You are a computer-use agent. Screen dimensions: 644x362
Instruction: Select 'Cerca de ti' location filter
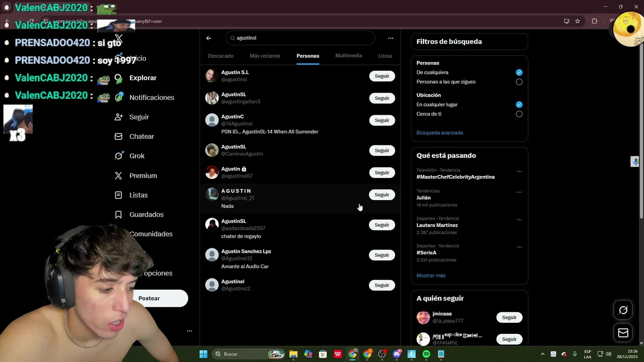click(x=519, y=114)
